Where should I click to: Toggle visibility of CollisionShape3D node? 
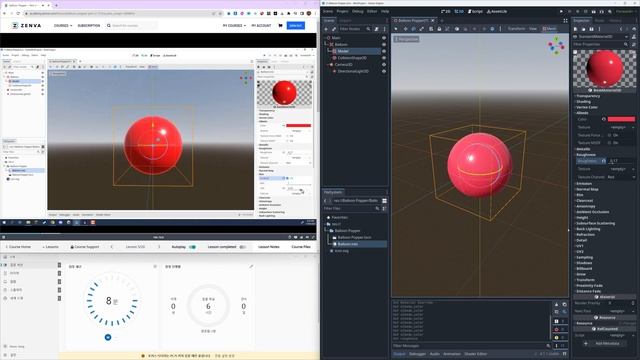click(x=384, y=58)
